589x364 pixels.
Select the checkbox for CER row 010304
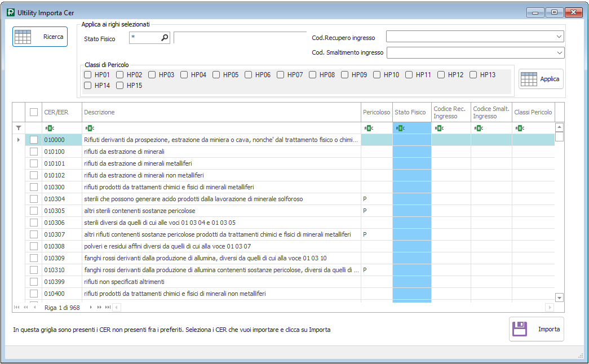34,199
